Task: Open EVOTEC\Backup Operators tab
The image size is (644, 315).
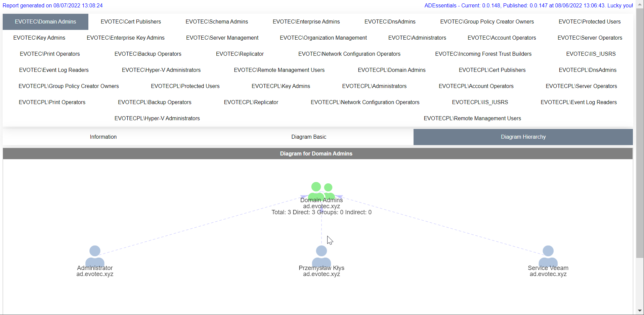Action: (148, 54)
